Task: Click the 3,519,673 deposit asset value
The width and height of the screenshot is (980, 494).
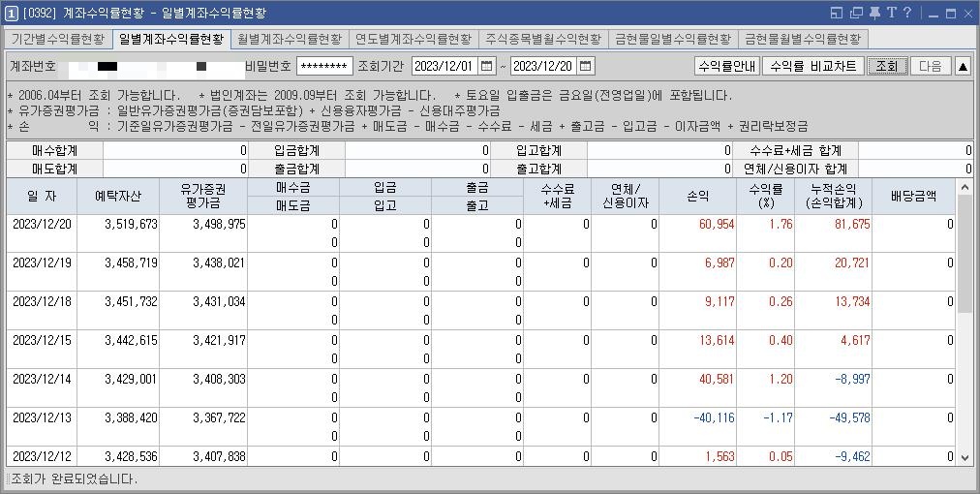Action: pyautogui.click(x=132, y=224)
